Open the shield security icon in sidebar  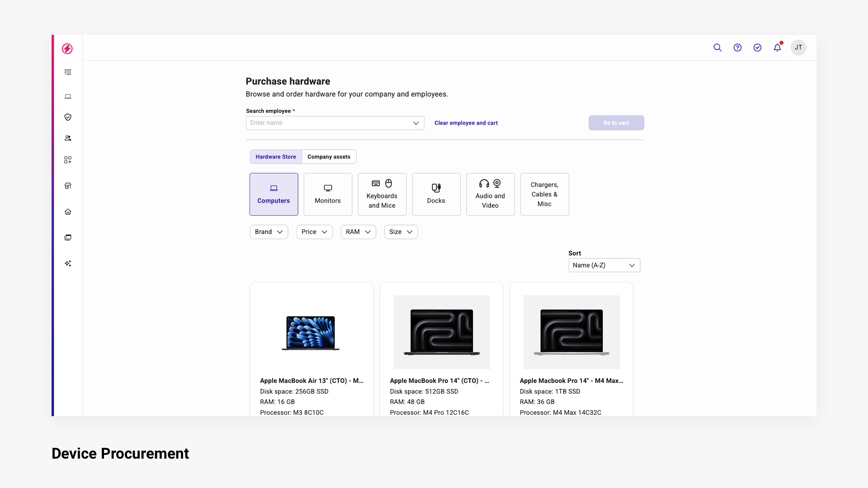tap(68, 117)
